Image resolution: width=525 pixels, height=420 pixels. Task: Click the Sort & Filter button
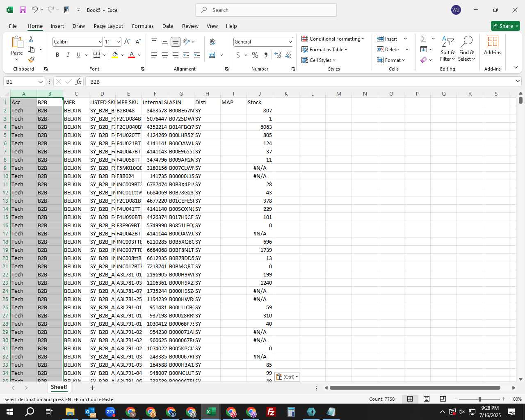(x=447, y=48)
